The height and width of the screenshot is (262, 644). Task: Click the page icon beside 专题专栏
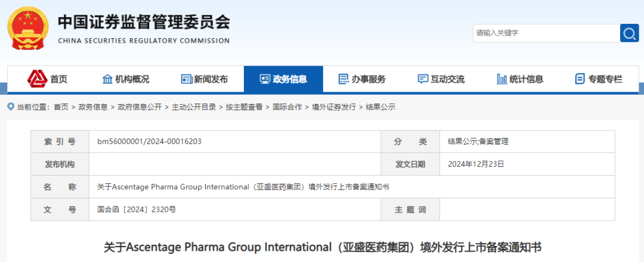(580, 79)
